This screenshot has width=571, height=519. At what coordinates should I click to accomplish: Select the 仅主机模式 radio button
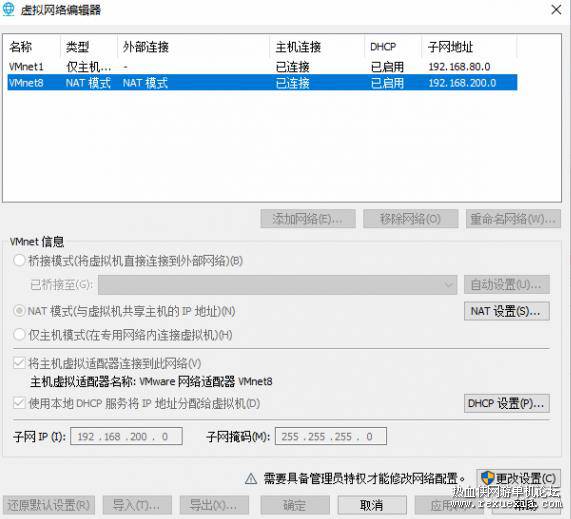(x=19, y=334)
